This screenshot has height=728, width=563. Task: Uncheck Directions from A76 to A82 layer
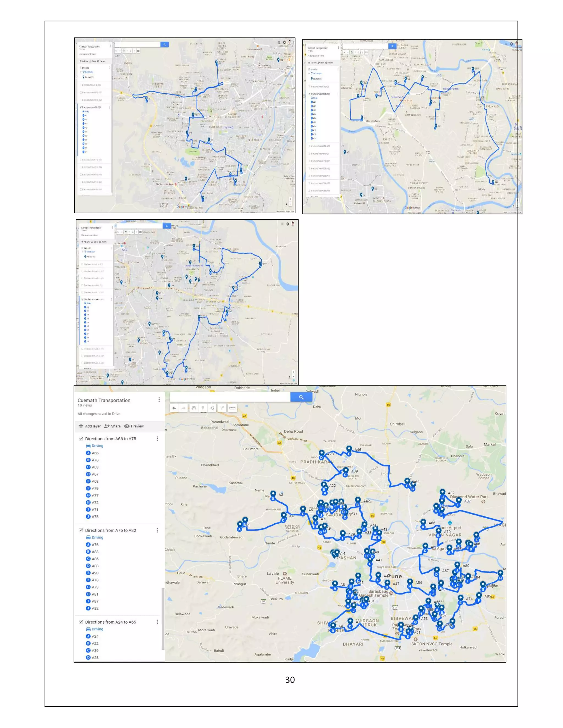pyautogui.click(x=81, y=530)
